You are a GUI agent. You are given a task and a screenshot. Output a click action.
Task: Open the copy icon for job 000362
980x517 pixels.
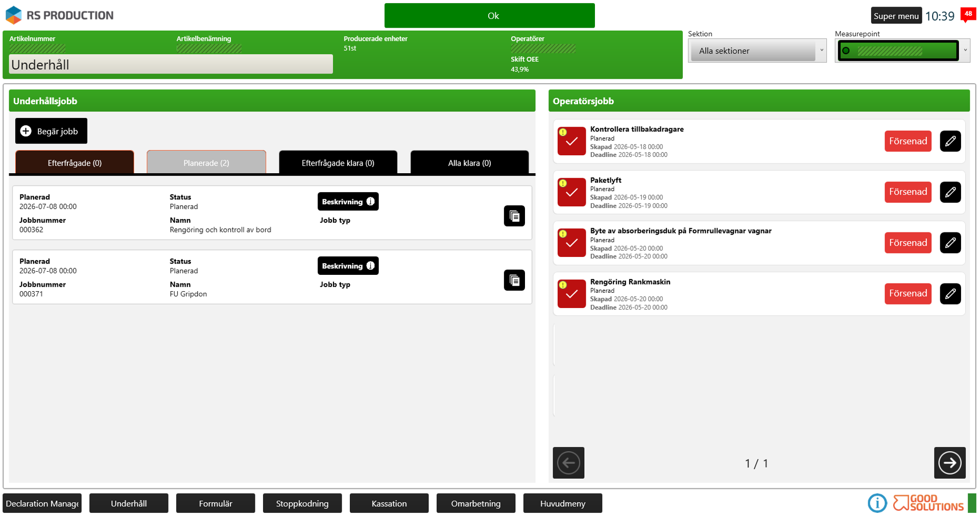coord(514,216)
